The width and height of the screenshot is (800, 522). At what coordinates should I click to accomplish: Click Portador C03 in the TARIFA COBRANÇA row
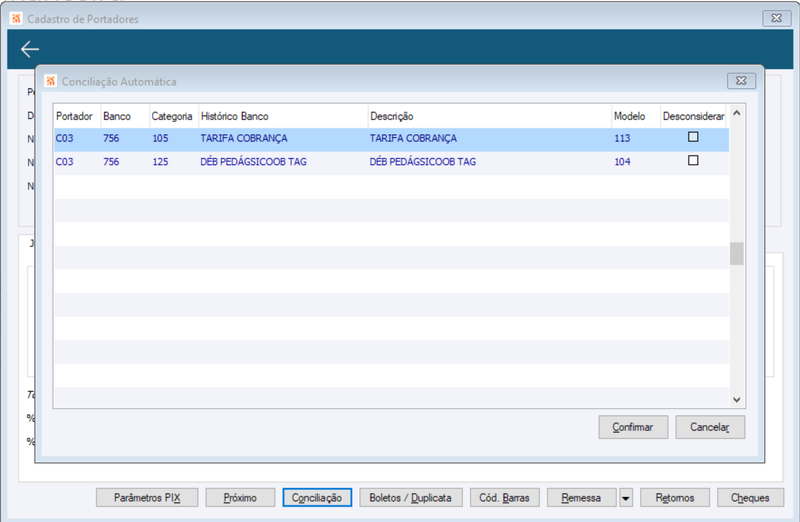click(64, 138)
